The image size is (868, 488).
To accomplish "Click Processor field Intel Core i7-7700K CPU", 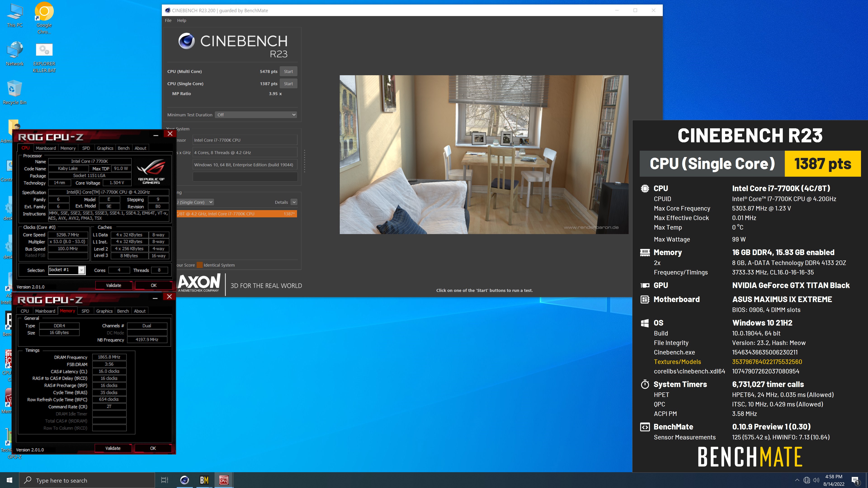I will tap(245, 140).
